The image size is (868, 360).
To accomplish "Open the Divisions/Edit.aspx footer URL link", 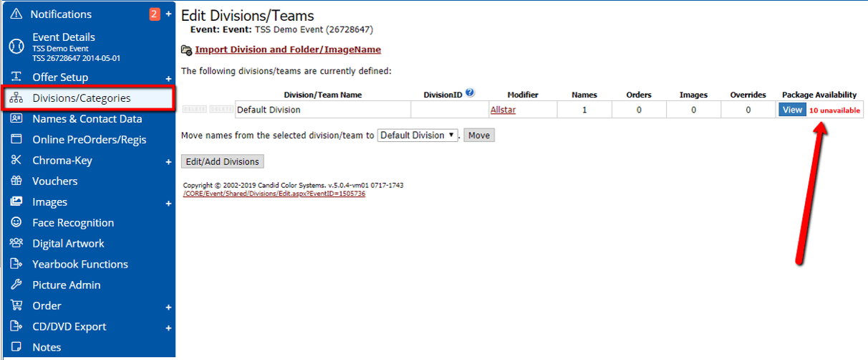I will (274, 194).
